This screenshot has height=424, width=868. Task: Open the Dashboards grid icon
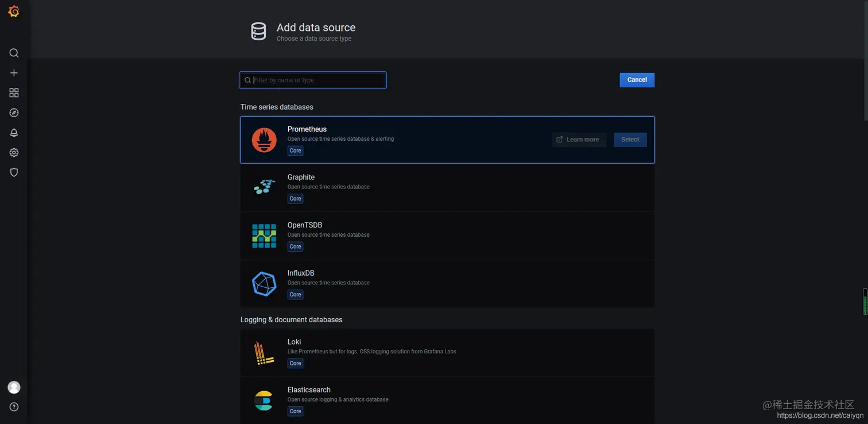pos(14,92)
